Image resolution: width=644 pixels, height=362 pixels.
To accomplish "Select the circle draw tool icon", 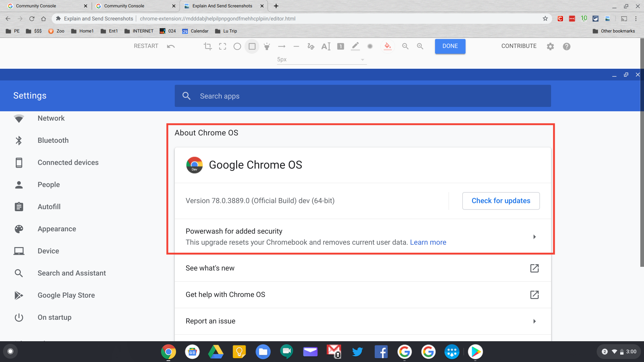I will tap(236, 46).
